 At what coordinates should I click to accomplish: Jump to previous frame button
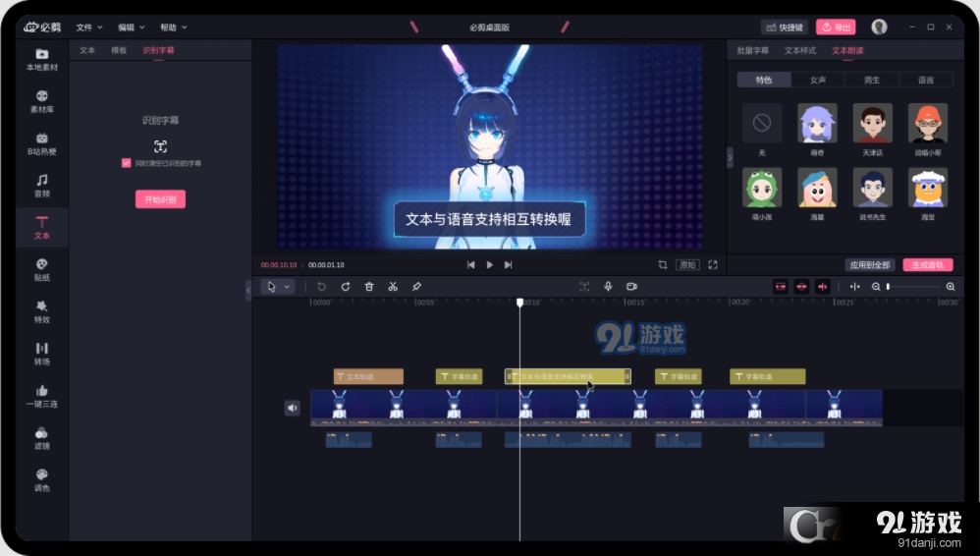(470, 264)
